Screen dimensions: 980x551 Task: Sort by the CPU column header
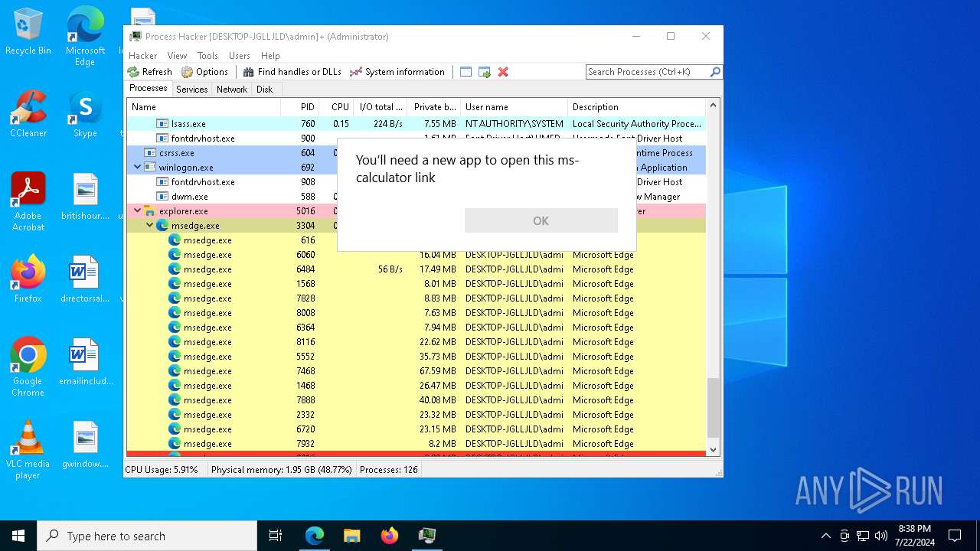pyautogui.click(x=336, y=107)
